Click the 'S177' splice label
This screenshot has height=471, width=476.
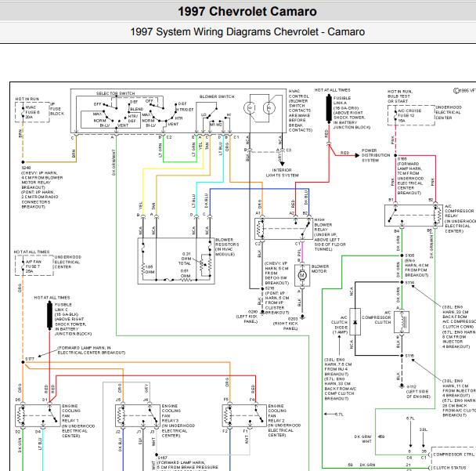pyautogui.click(x=30, y=359)
